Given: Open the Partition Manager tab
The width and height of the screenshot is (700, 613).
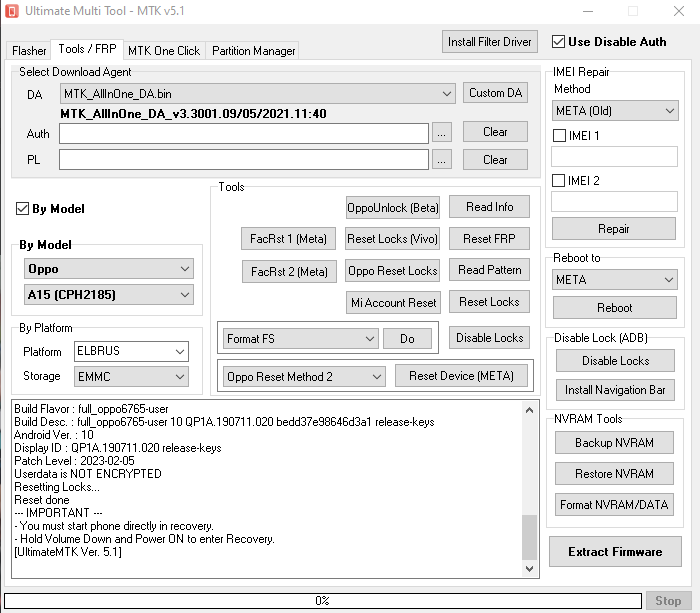Looking at the screenshot, I should point(253,50).
